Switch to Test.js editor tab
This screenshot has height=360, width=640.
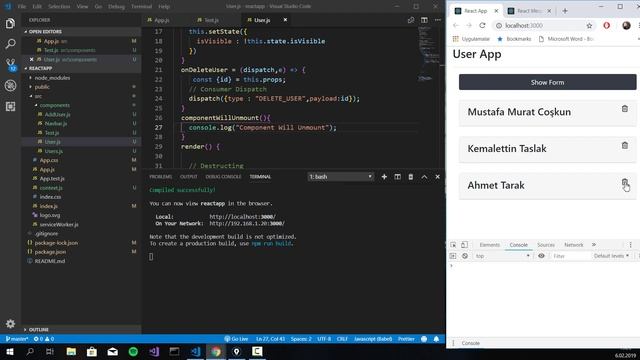211,20
